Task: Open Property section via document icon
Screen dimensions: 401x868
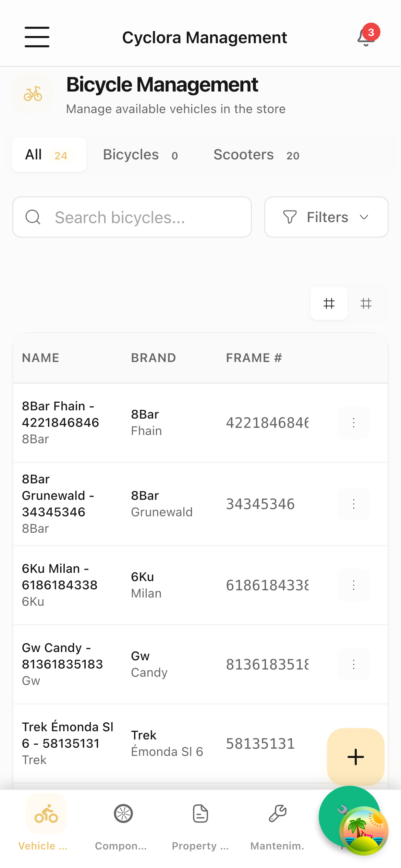Action: [x=200, y=813]
